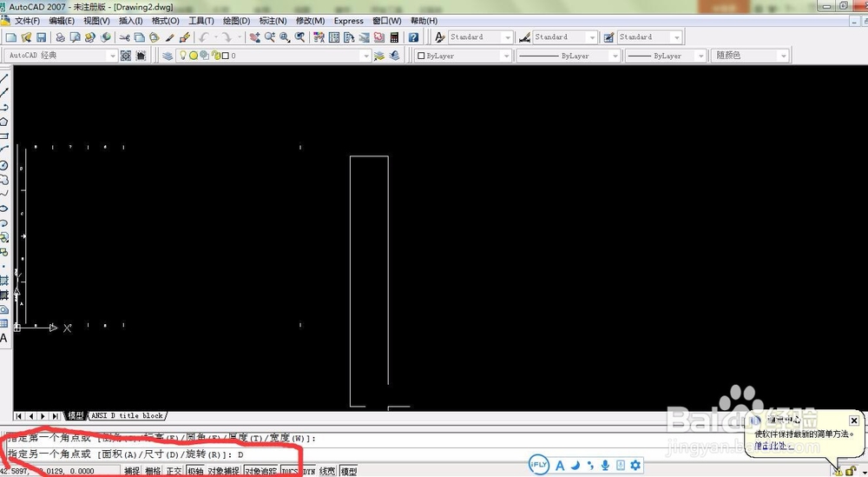Toggle 正交 ortho mode

pyautogui.click(x=174, y=471)
